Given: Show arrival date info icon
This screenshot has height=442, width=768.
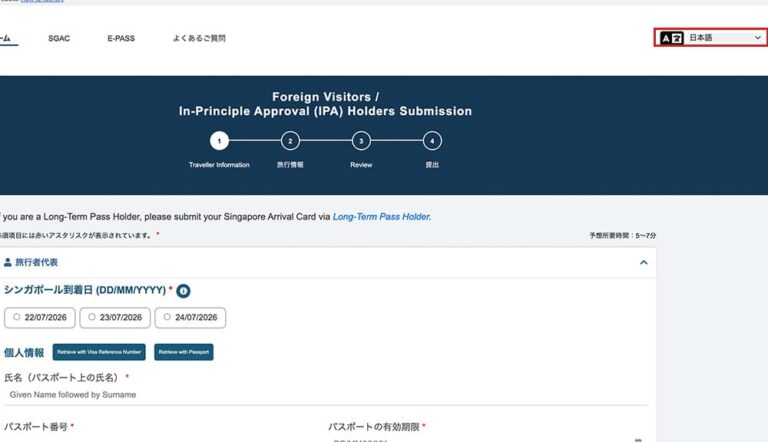Looking at the screenshot, I should pos(183,291).
